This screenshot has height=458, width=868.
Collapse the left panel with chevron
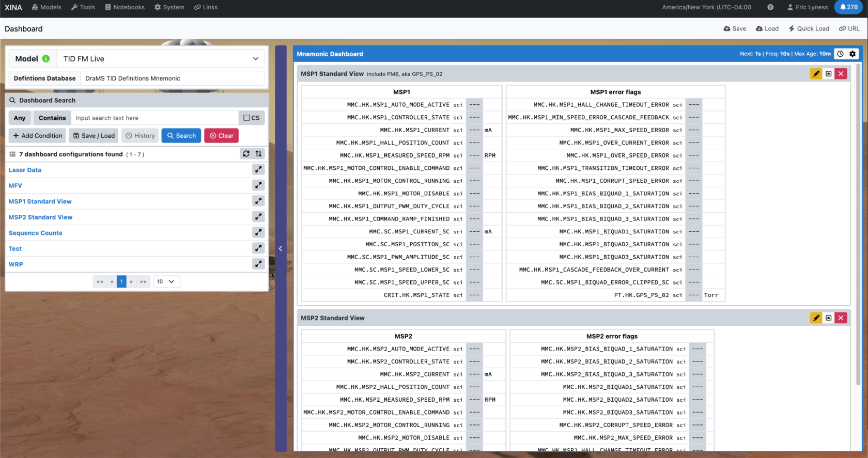pyautogui.click(x=281, y=249)
